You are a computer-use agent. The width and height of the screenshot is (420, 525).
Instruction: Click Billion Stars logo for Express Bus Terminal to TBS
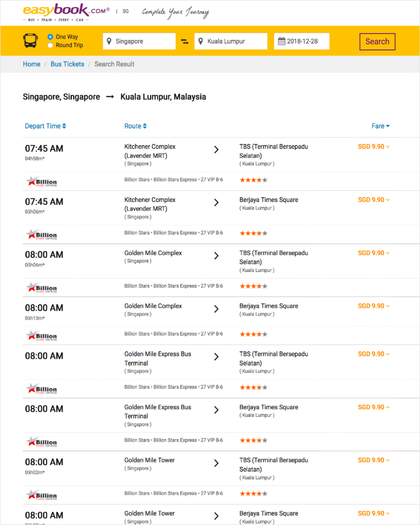coord(41,389)
